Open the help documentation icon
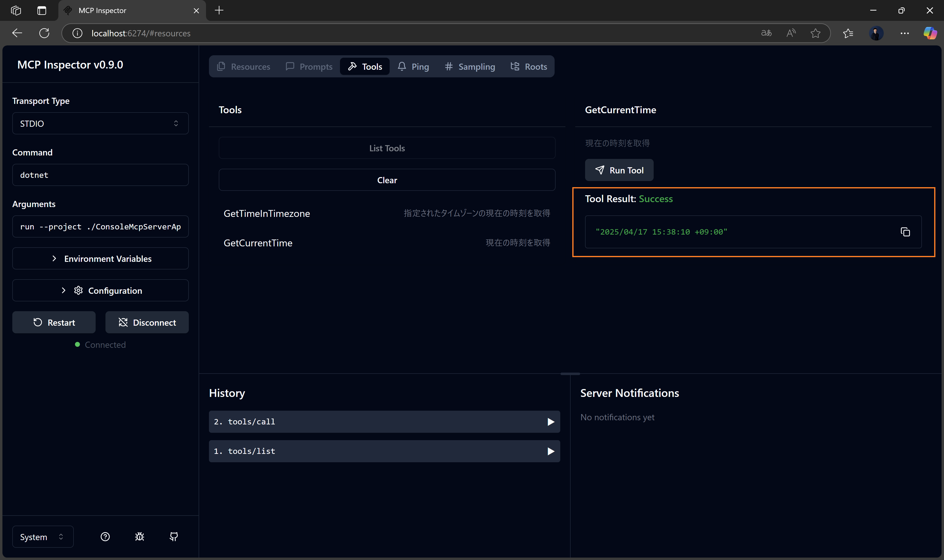The image size is (944, 560). tap(105, 537)
